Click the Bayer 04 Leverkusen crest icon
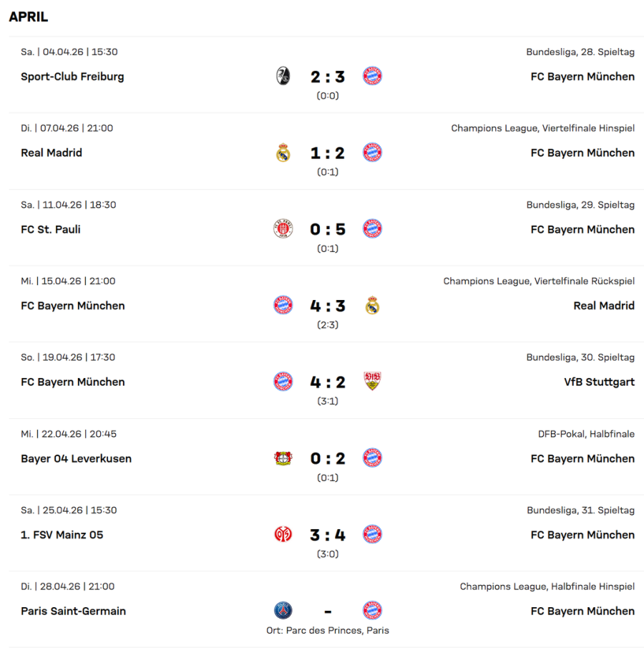The height and width of the screenshot is (648, 644). (x=283, y=458)
